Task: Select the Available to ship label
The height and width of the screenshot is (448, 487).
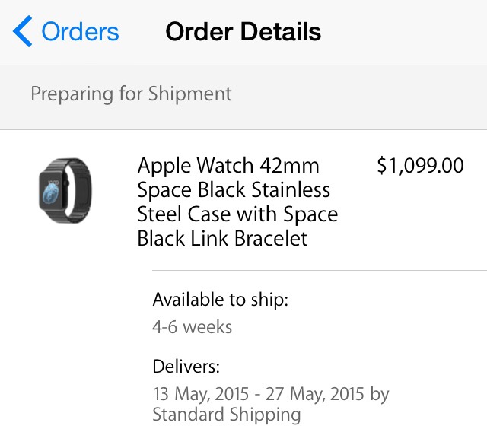Action: coord(220,300)
